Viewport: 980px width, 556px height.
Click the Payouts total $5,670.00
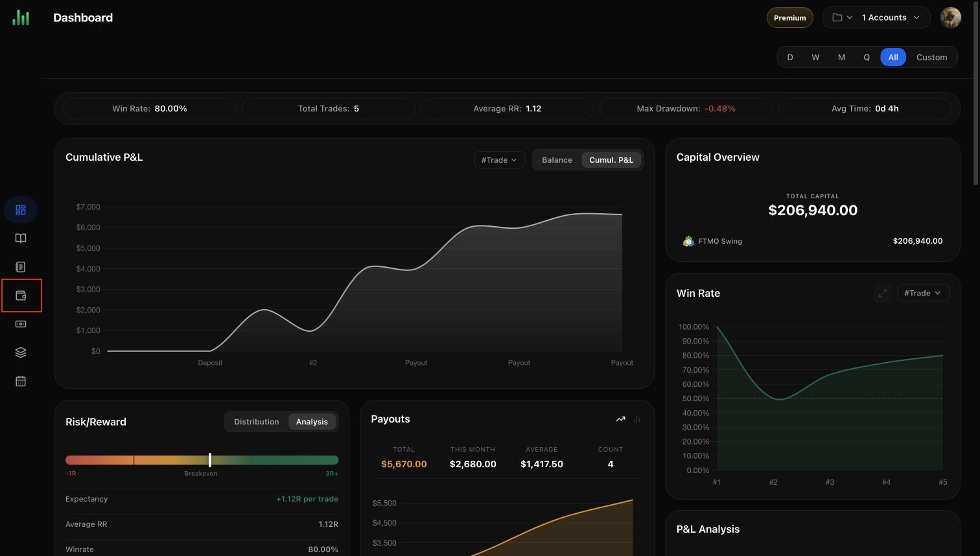click(x=404, y=464)
